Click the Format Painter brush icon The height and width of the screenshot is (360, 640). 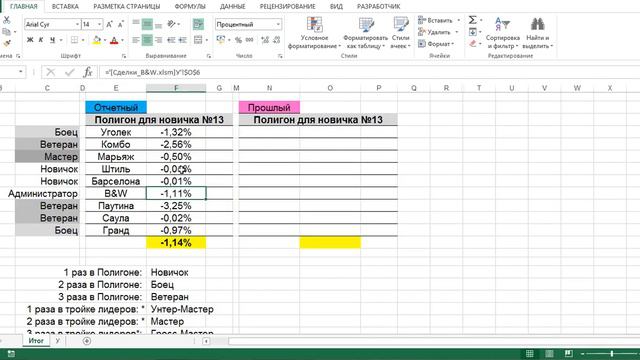tap(7, 43)
